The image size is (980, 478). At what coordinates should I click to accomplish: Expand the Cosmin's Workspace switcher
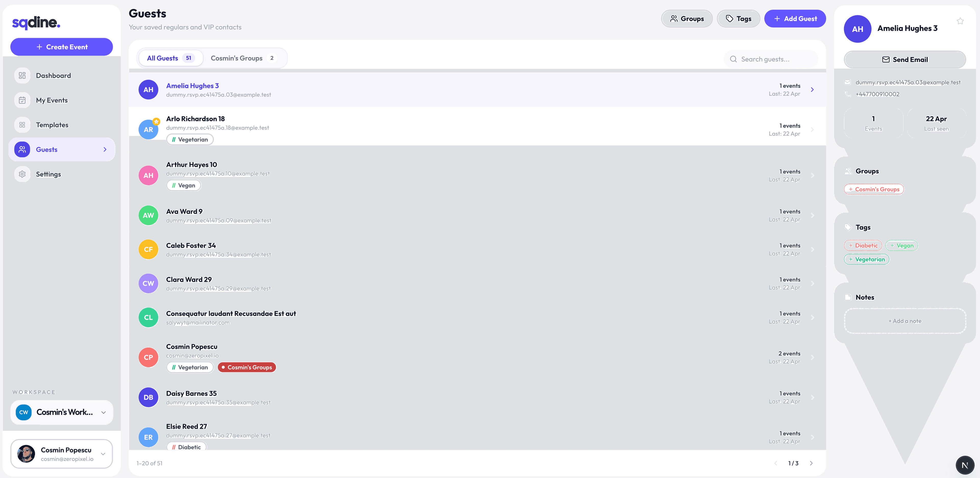[x=62, y=412]
